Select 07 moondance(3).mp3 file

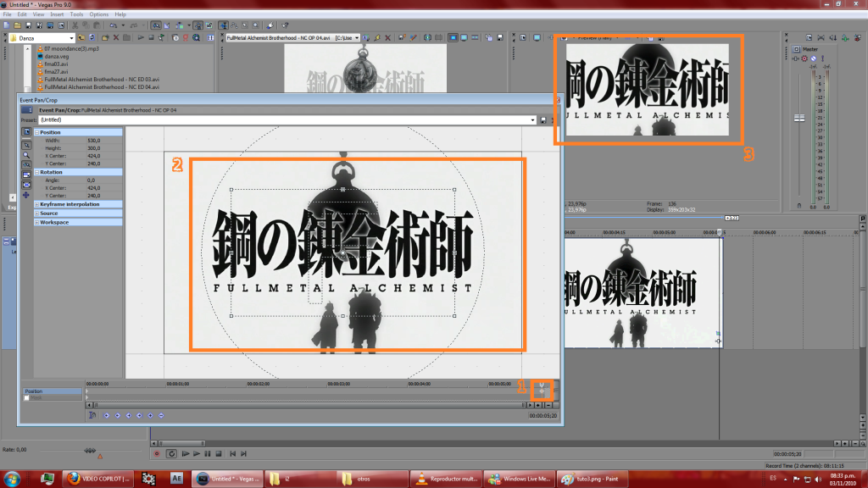coord(71,48)
